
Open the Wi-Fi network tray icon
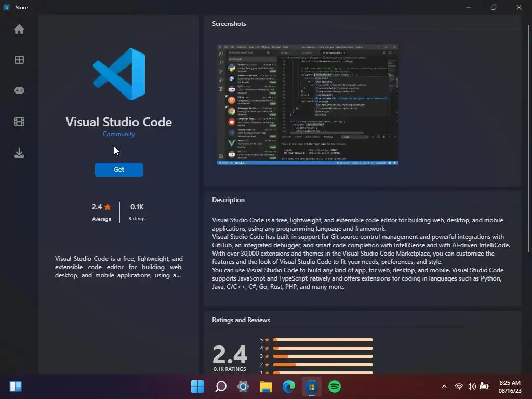pyautogui.click(x=459, y=387)
